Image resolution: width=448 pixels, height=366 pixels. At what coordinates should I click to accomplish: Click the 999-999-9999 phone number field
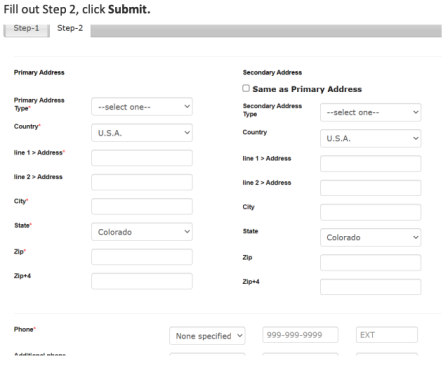[x=300, y=335]
